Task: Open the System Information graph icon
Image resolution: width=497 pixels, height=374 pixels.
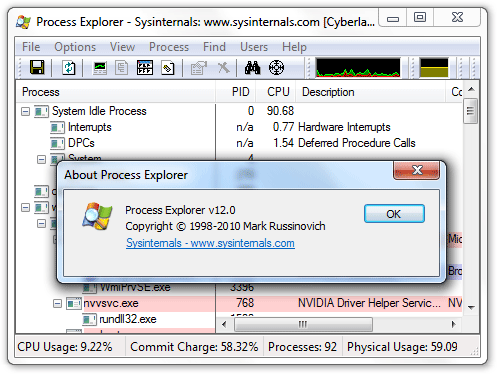Action: 100,68
